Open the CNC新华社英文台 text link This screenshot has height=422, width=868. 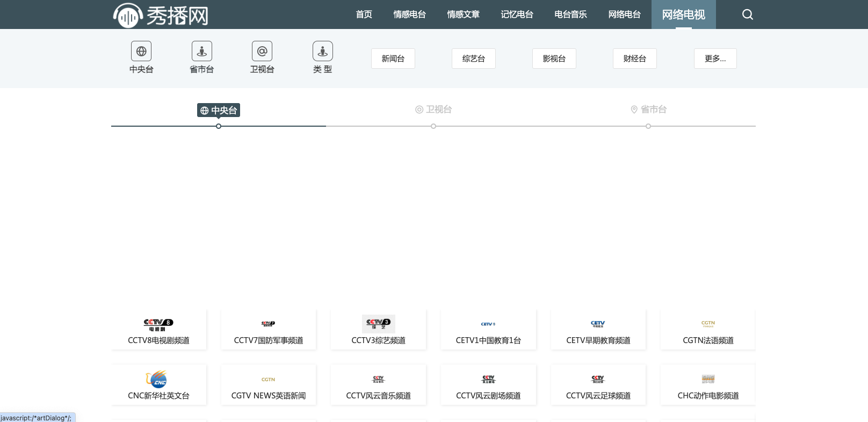point(158,396)
